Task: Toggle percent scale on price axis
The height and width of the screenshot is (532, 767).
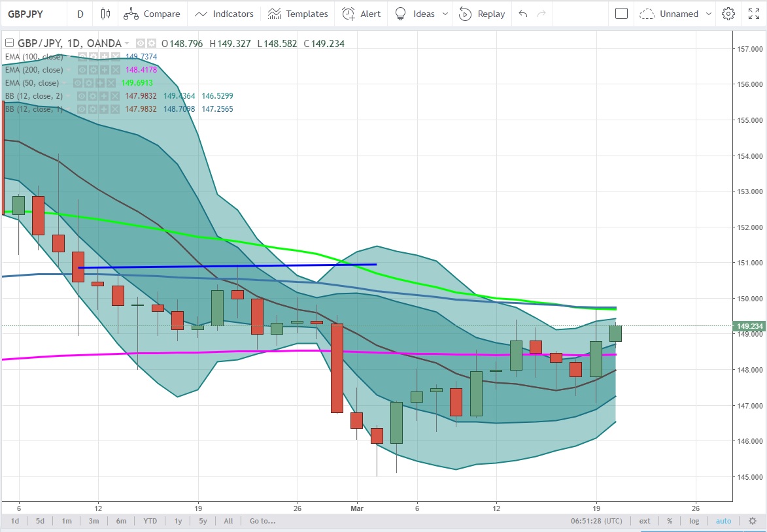Action: [x=670, y=521]
